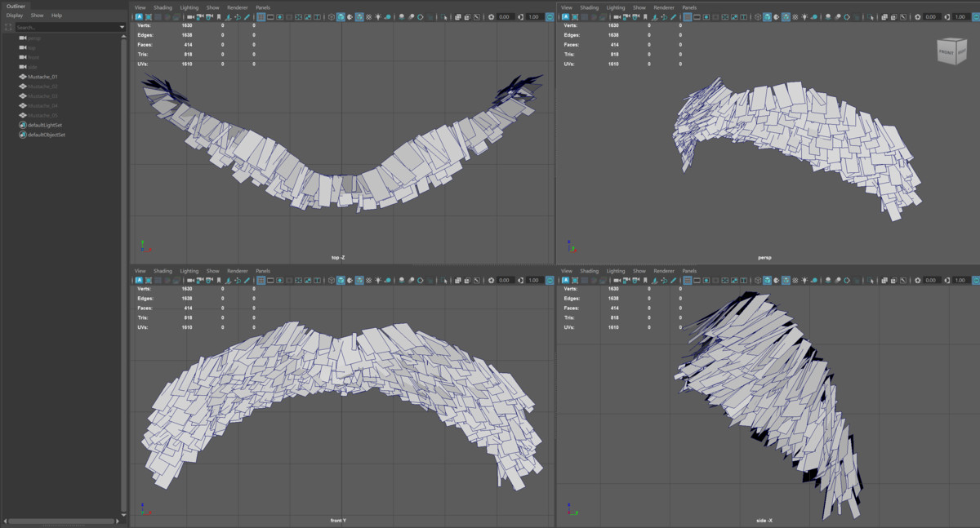
Task: Select 2D Pan/Zoom icon in top -Z panel
Action: [x=237, y=17]
